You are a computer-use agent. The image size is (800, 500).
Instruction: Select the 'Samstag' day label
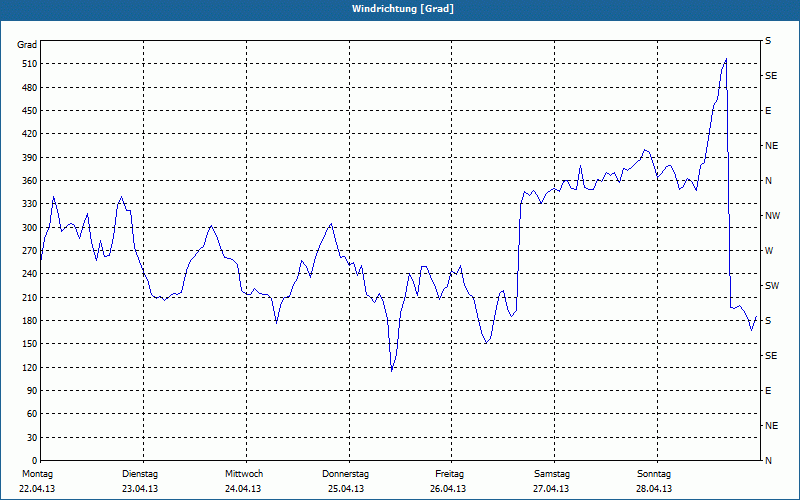(552, 474)
